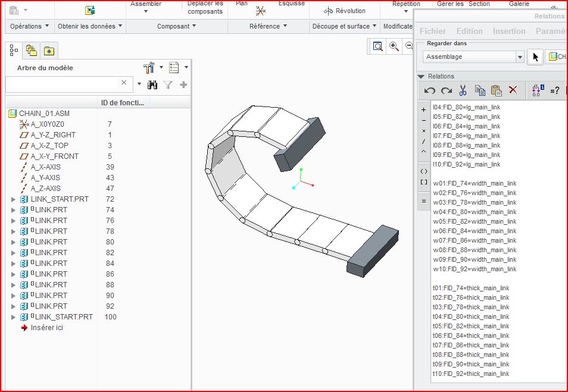Screen dimensions: 568x392
Task: Click the paste icon in Opérations group
Action: 14,10
